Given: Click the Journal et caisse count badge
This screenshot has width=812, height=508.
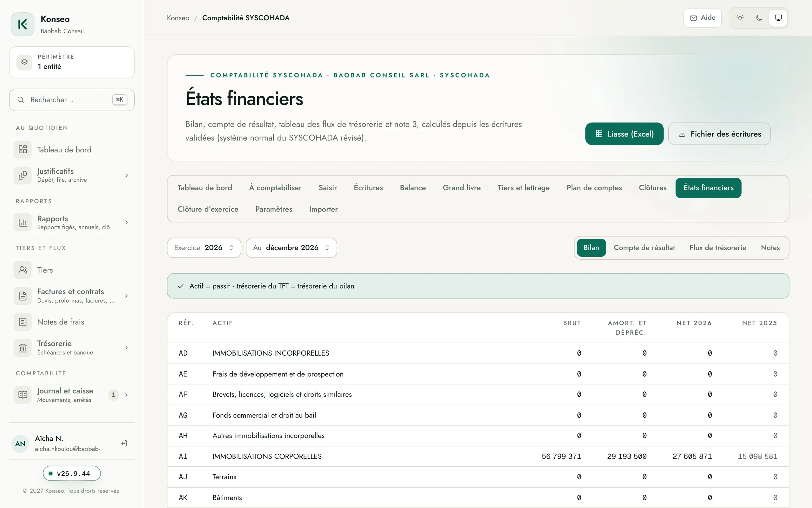Looking at the screenshot, I should click(x=114, y=395).
